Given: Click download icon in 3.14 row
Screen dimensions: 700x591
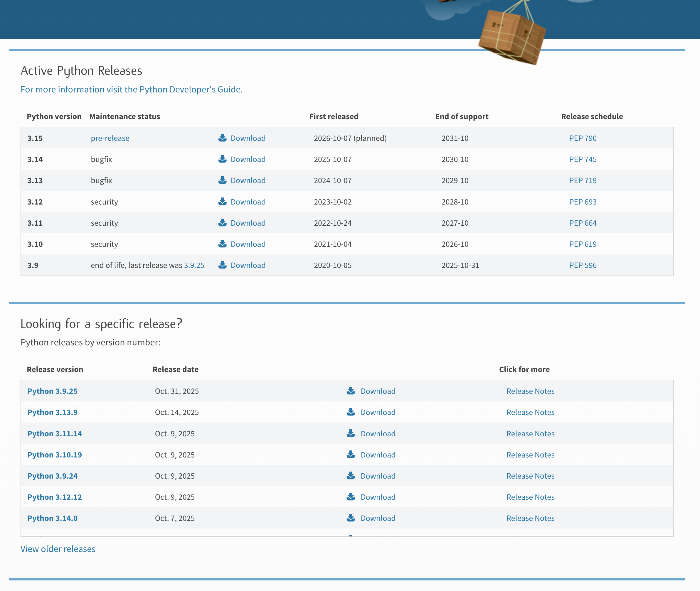Looking at the screenshot, I should pos(222,159).
